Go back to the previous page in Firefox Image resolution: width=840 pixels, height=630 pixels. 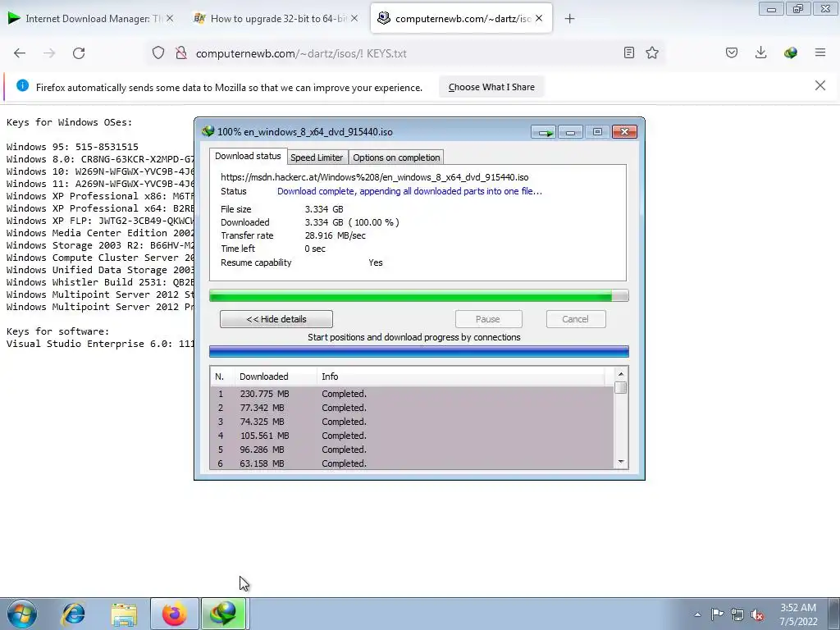[x=20, y=53]
